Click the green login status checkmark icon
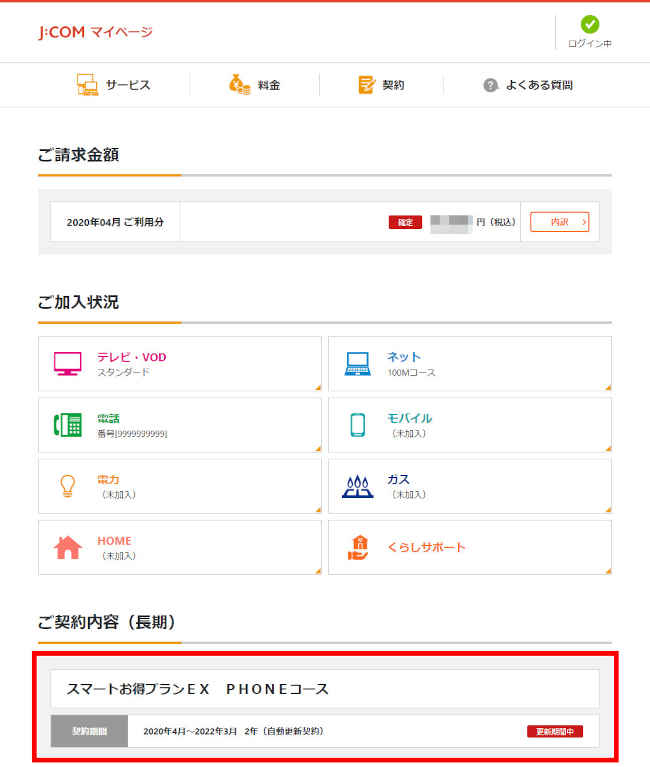The width and height of the screenshot is (650, 767). (589, 24)
